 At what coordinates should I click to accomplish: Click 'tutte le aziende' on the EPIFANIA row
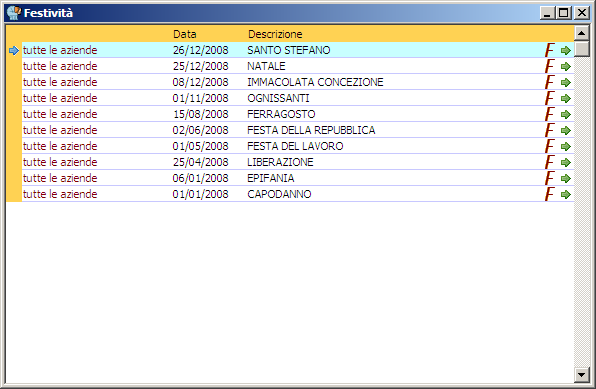pos(60,178)
